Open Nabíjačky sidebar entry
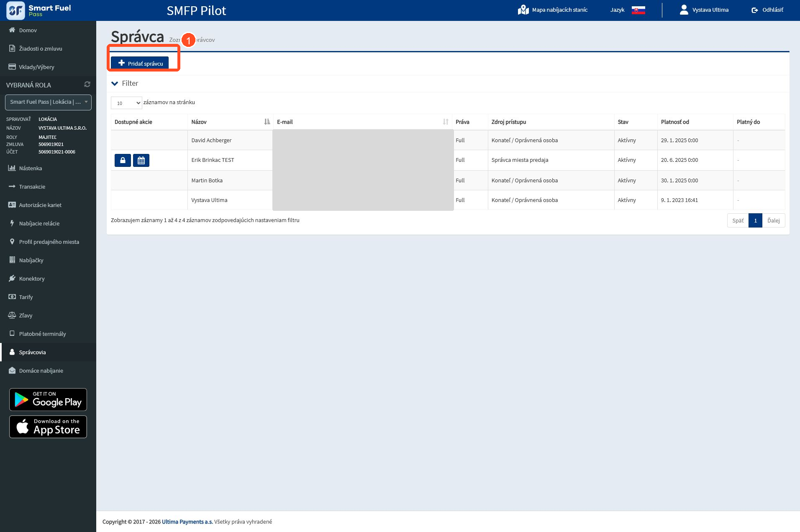Viewport: 800px width, 532px height. click(48, 260)
